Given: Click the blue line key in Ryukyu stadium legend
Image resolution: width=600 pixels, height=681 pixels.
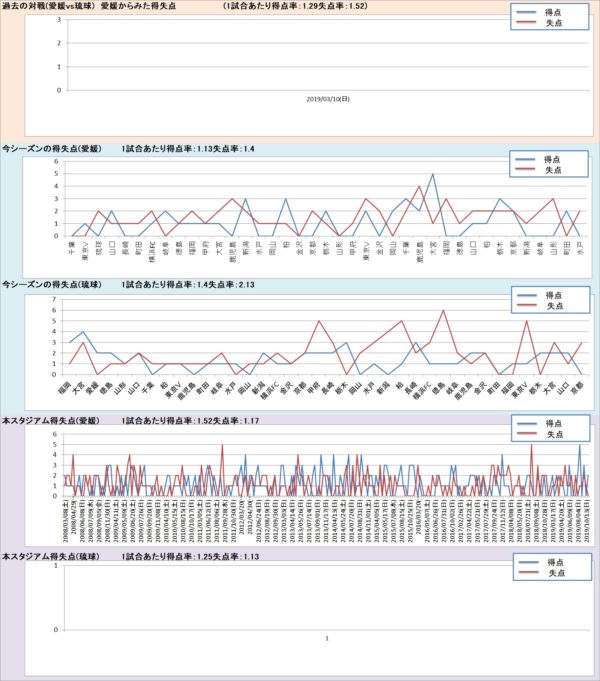Looking at the screenshot, I should coord(528,562).
